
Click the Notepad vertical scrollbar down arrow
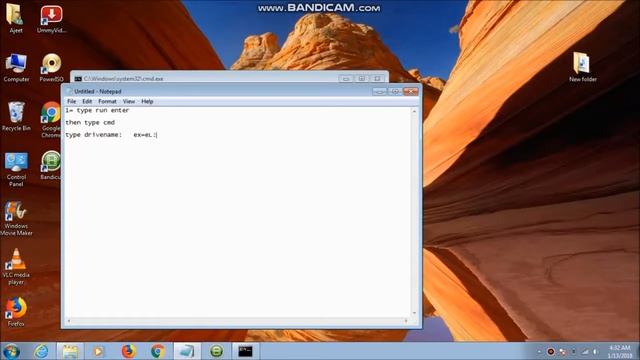414,313
